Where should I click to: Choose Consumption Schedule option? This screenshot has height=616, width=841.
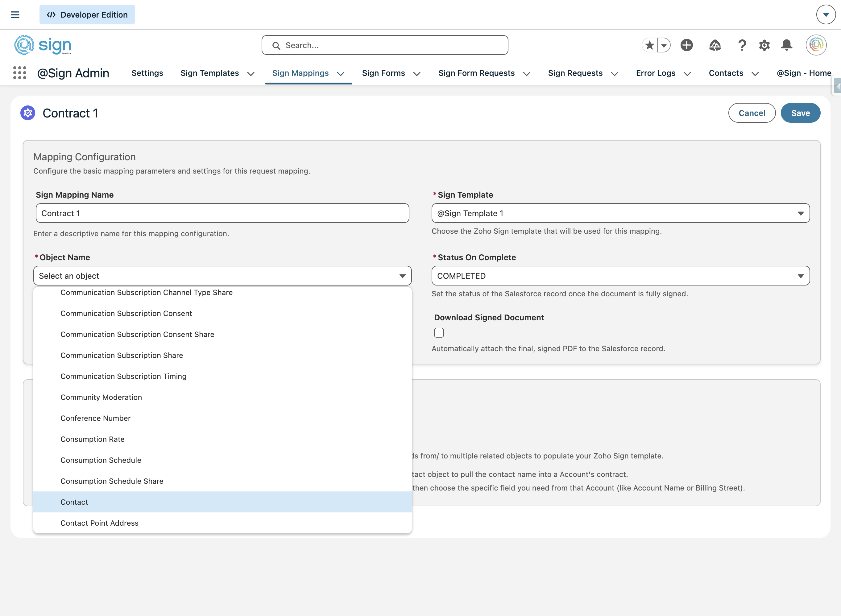pos(101,460)
